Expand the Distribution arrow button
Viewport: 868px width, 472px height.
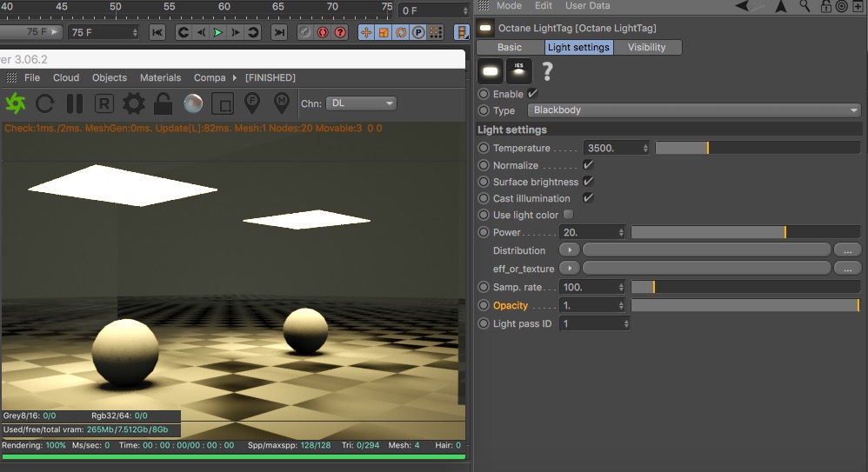(x=569, y=250)
